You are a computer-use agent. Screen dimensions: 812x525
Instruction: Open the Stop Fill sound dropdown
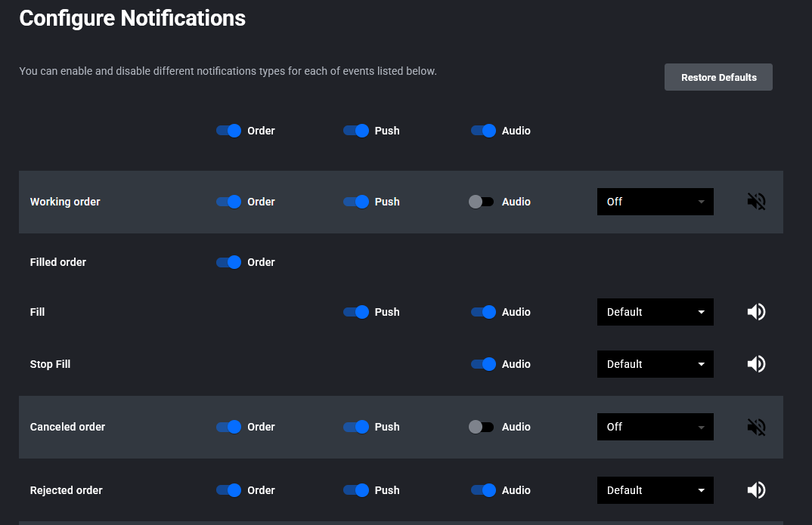coord(655,364)
